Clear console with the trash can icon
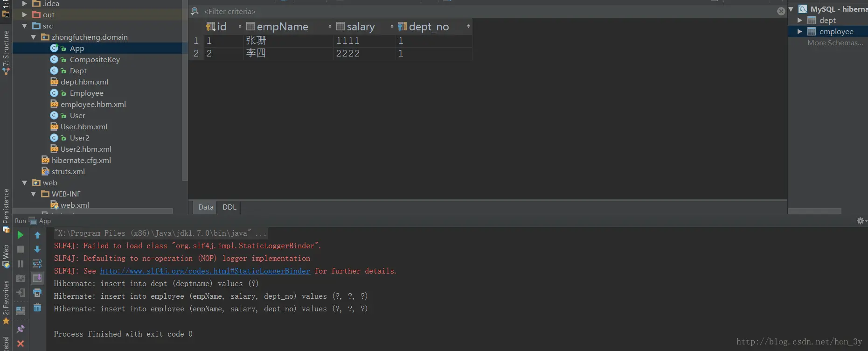The width and height of the screenshot is (868, 351). point(37,308)
